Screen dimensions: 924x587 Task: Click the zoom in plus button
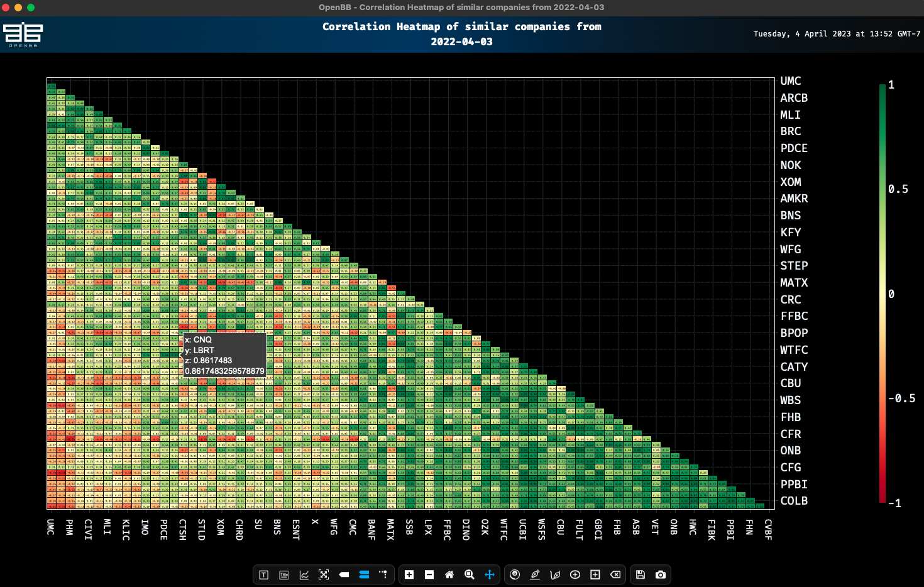pyautogui.click(x=409, y=574)
